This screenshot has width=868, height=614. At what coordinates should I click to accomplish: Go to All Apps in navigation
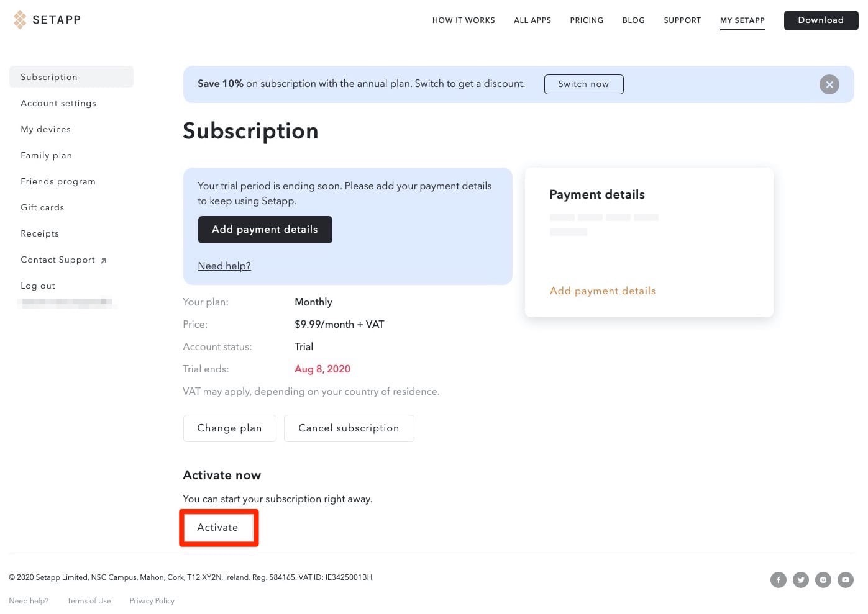tap(532, 20)
